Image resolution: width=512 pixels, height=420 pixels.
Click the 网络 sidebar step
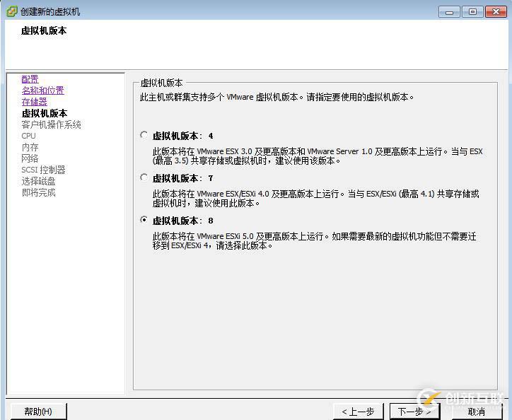[x=30, y=158]
